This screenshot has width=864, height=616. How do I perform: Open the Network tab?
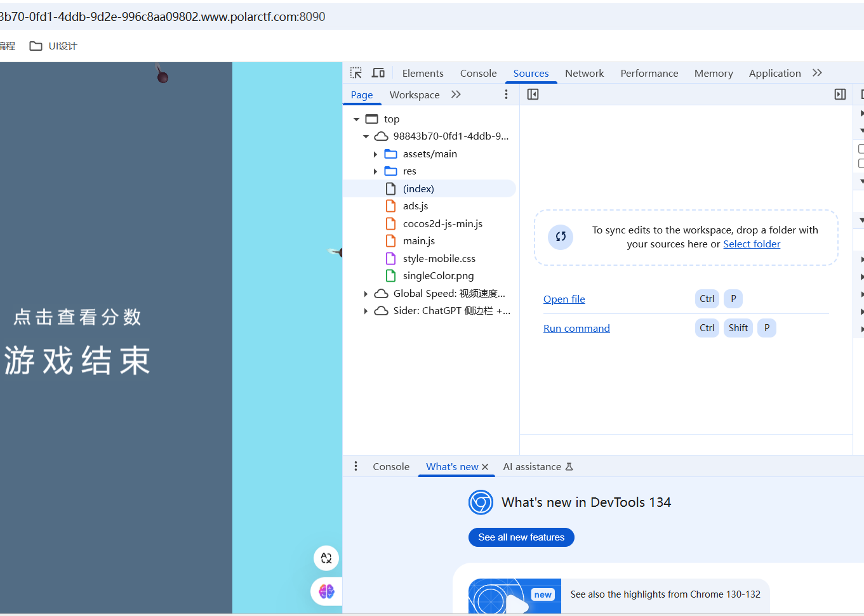[x=584, y=73]
